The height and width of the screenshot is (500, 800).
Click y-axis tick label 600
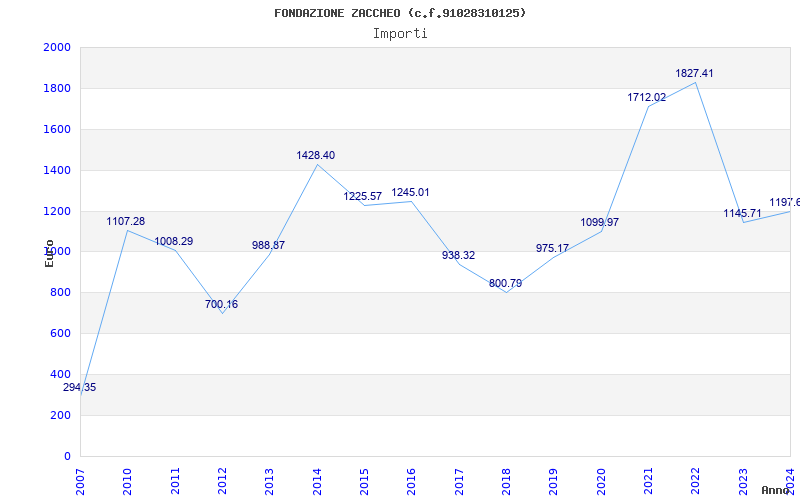point(60,333)
